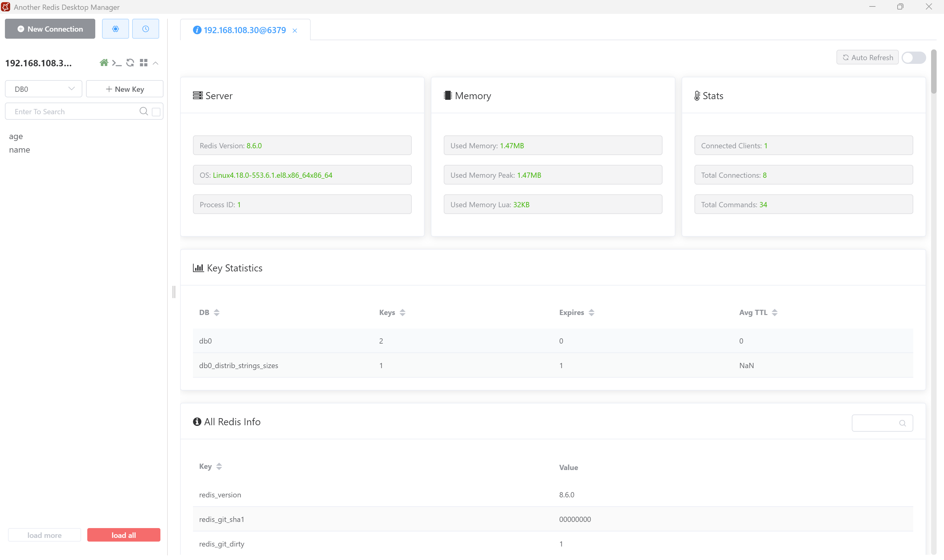Click the vertical scrollbar on the right

click(x=934, y=72)
